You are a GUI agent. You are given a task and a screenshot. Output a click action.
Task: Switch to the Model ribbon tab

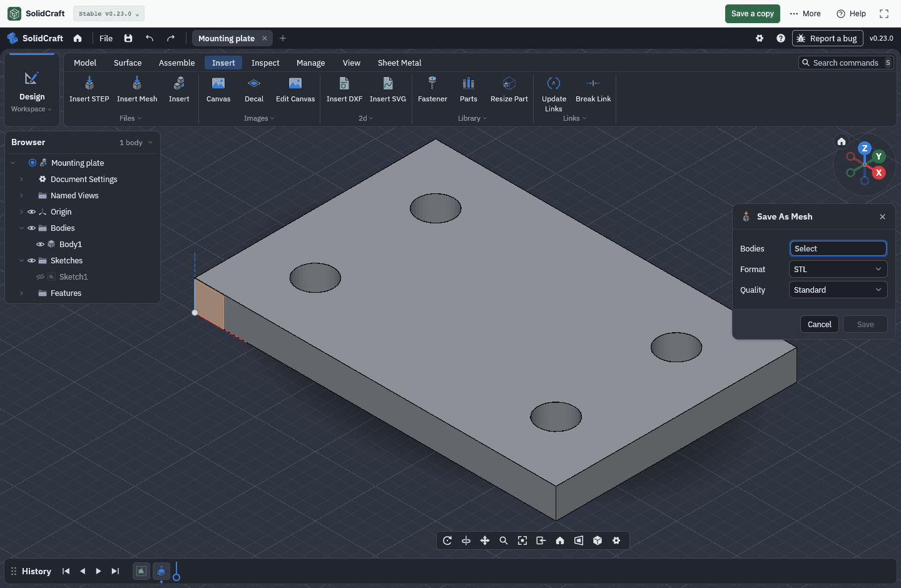coord(85,63)
